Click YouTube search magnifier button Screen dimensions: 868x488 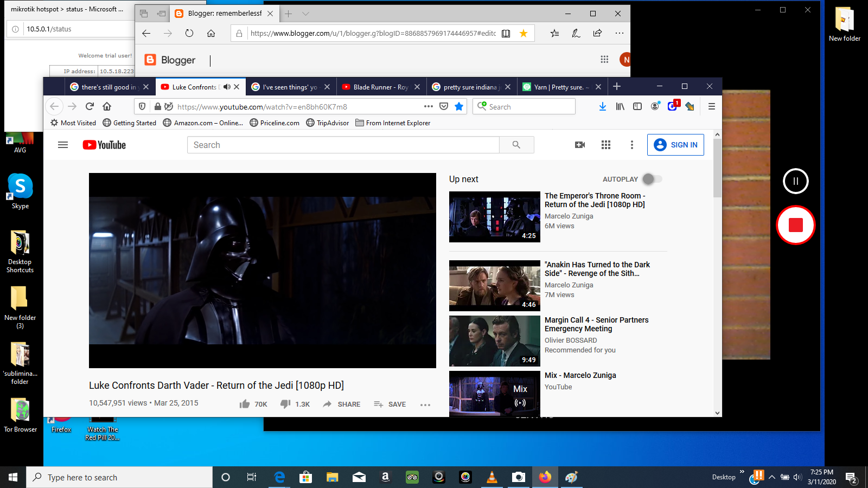516,145
